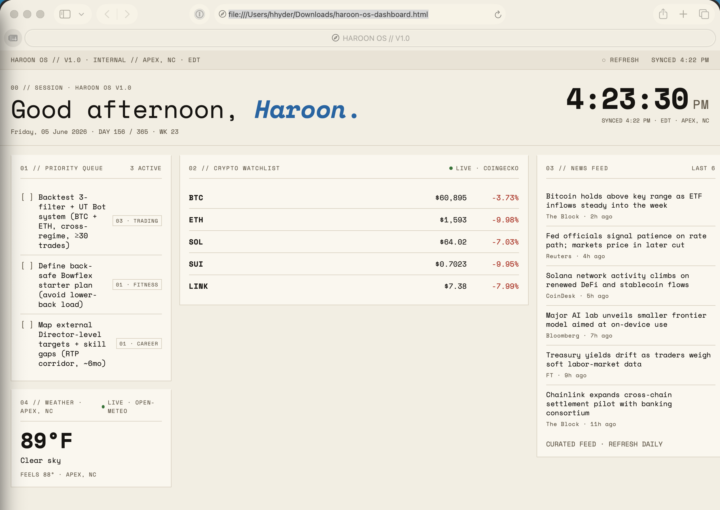Image resolution: width=720 pixels, height=510 pixels.
Task: Click the 4:23:30 clock display
Action: tap(627, 99)
